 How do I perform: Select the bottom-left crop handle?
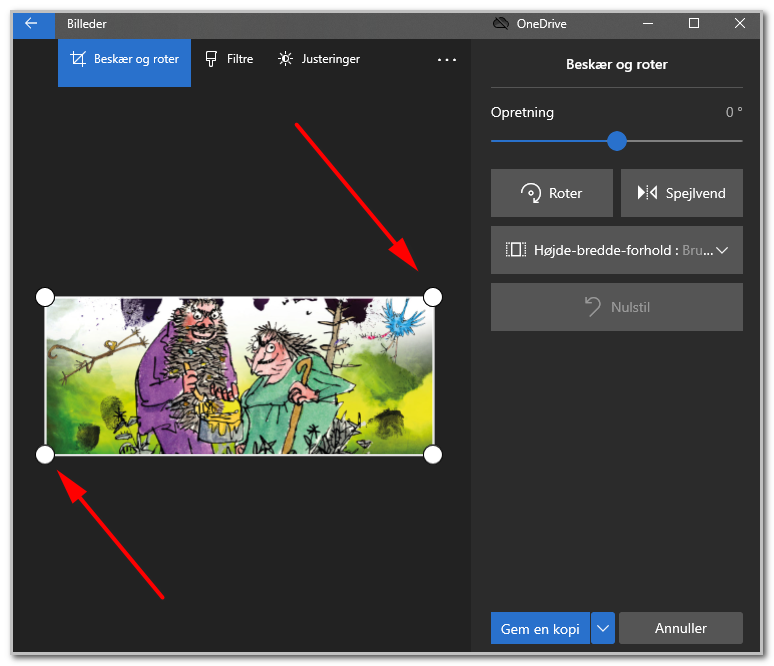click(x=45, y=455)
